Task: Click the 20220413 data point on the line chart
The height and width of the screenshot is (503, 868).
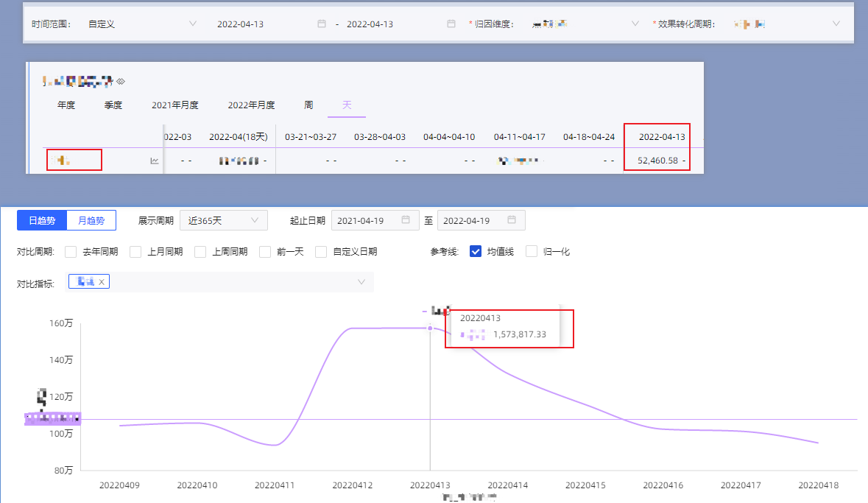Action: coord(430,328)
